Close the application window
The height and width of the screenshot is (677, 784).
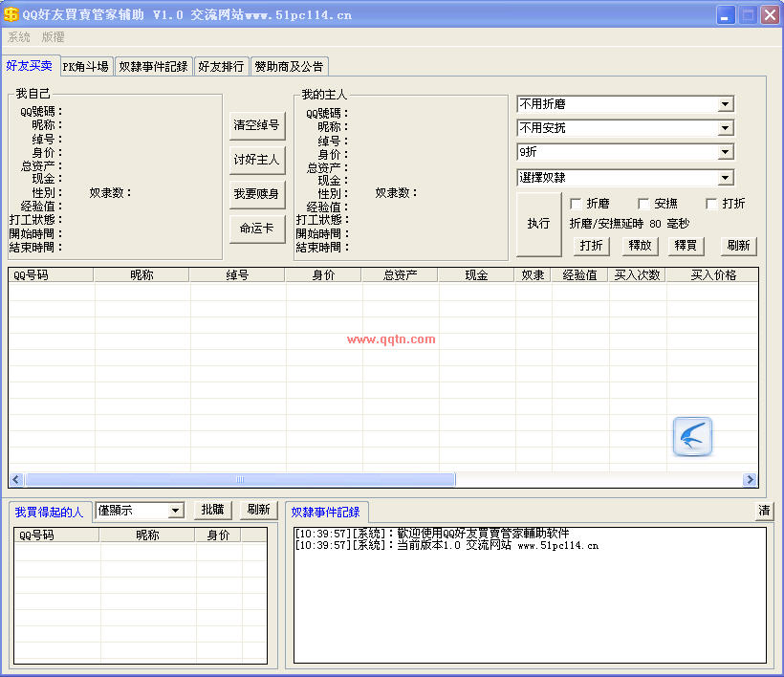tap(771, 14)
